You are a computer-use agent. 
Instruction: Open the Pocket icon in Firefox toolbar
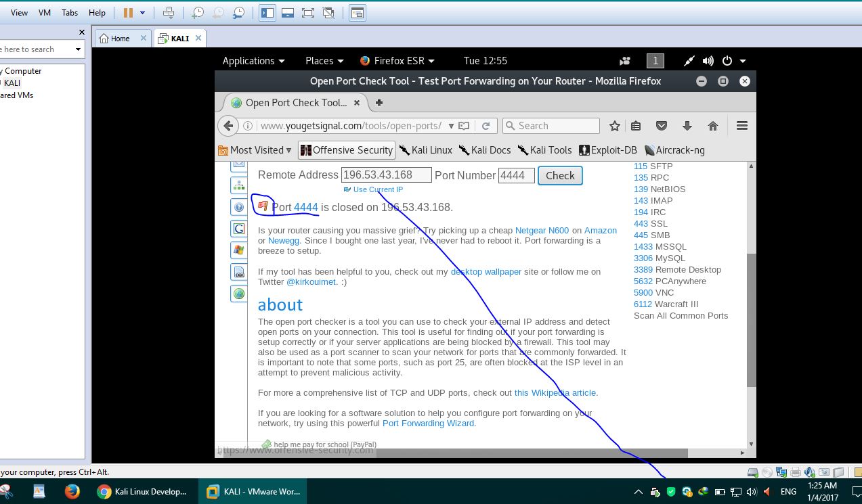pyautogui.click(x=662, y=126)
